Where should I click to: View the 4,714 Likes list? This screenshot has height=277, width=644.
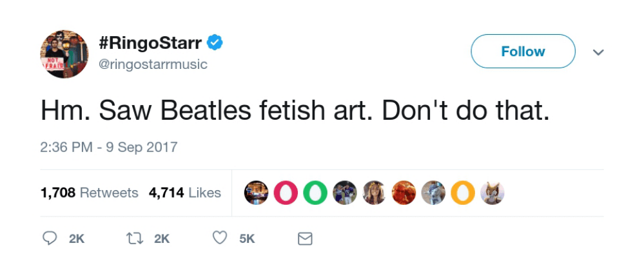point(184,193)
